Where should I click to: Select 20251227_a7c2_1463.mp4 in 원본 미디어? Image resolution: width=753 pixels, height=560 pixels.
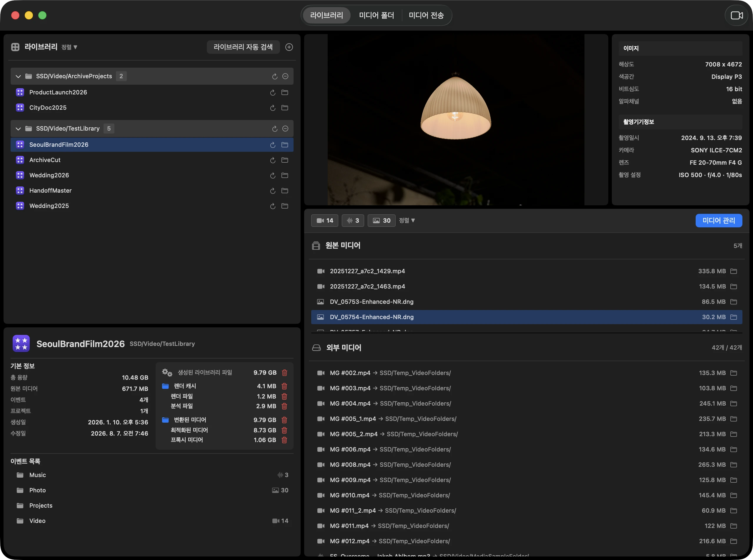pos(527,286)
